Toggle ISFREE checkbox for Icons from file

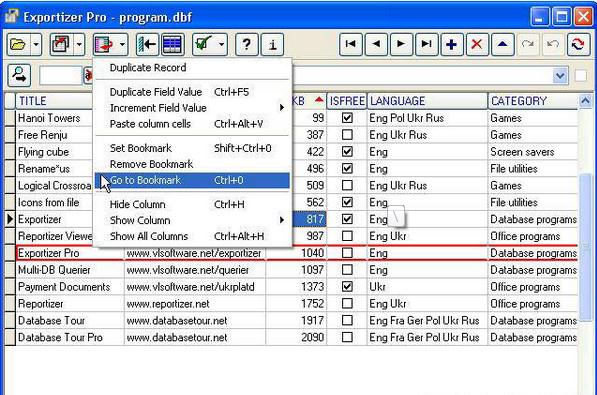[x=347, y=202]
